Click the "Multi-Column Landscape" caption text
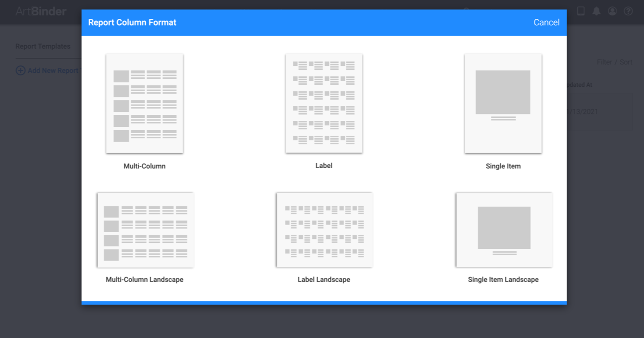 [145, 280]
